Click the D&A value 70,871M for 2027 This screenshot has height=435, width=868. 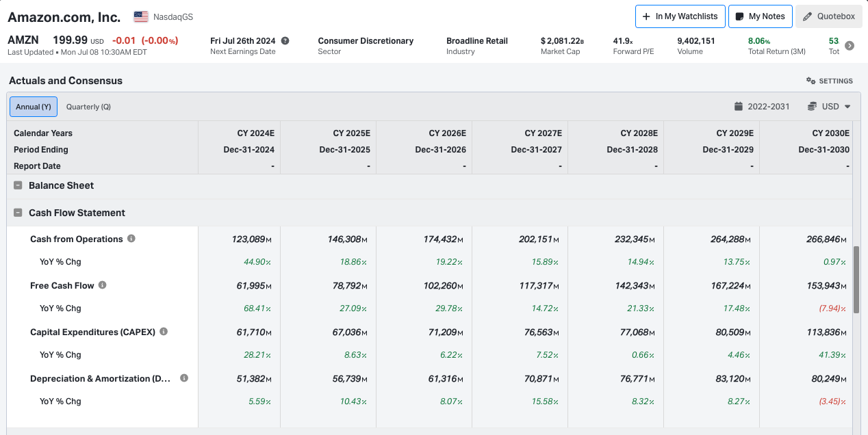541,379
